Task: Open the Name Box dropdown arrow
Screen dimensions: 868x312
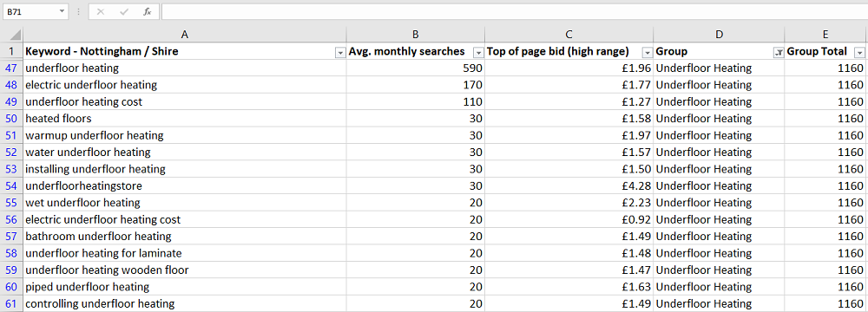Action: coord(62,11)
